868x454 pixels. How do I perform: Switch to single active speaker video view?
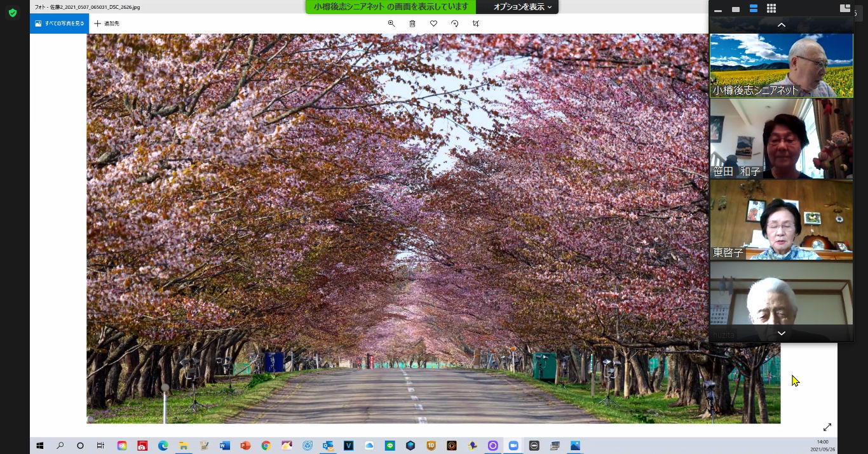click(x=736, y=9)
